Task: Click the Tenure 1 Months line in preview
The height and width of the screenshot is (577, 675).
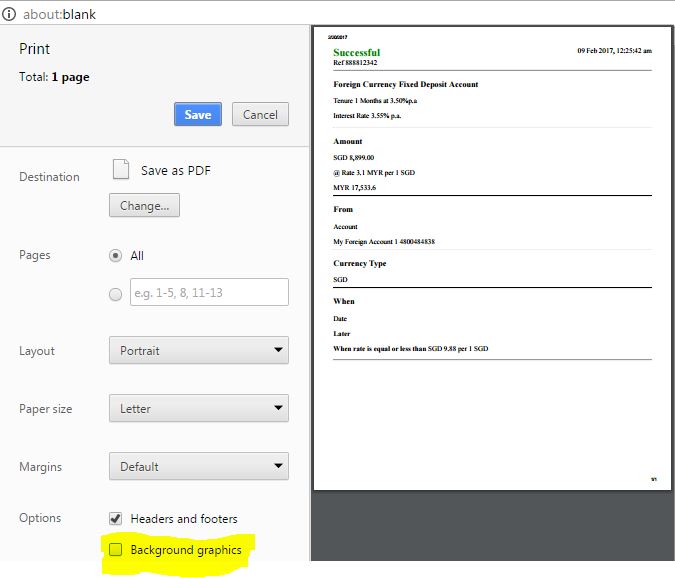Action: pos(375,101)
